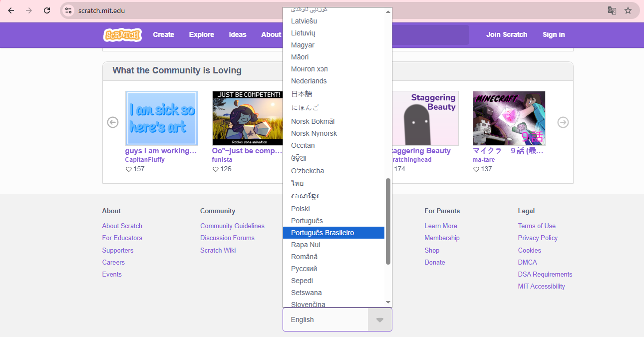Open the Explore menu item
The height and width of the screenshot is (337, 644).
tap(201, 34)
